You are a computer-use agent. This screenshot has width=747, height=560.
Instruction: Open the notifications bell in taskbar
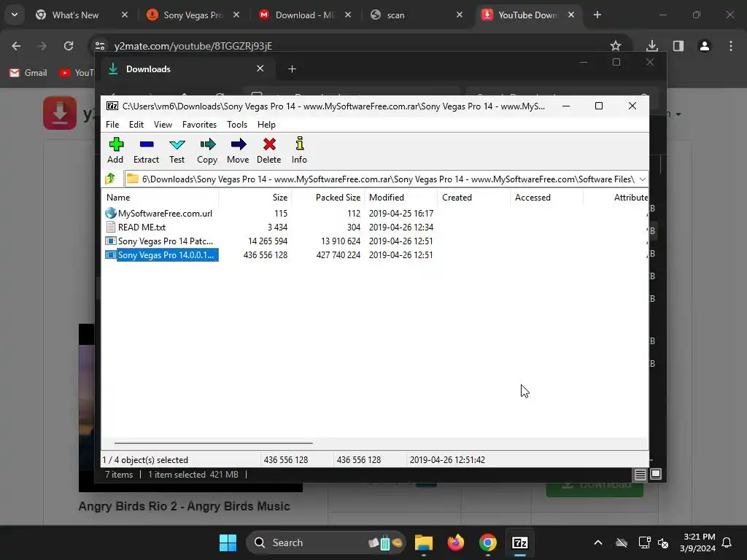(x=727, y=542)
